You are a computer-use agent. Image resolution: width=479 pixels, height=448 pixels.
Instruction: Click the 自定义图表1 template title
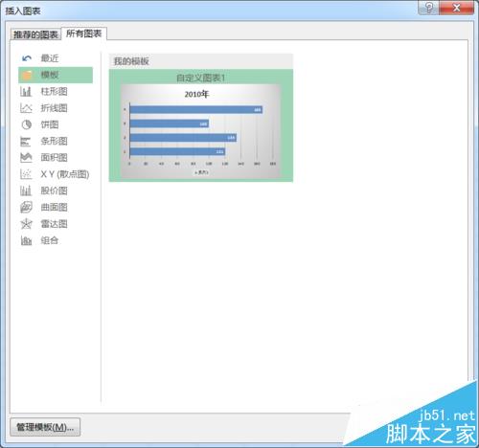(201, 78)
